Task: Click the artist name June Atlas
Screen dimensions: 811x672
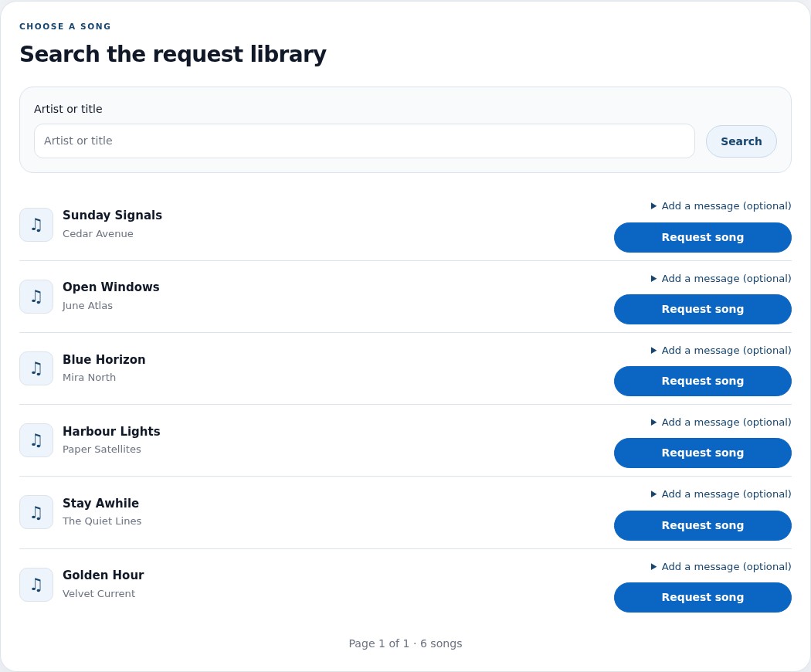Action: click(x=87, y=306)
